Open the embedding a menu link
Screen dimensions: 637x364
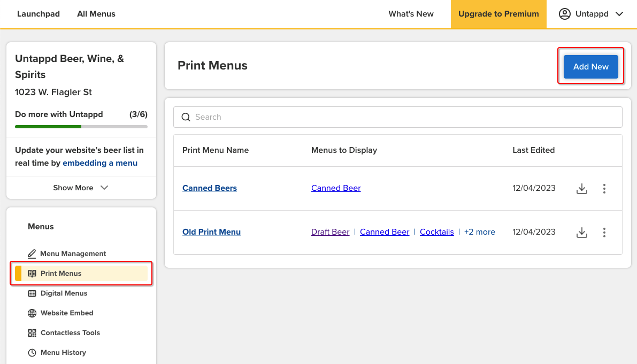(x=99, y=163)
